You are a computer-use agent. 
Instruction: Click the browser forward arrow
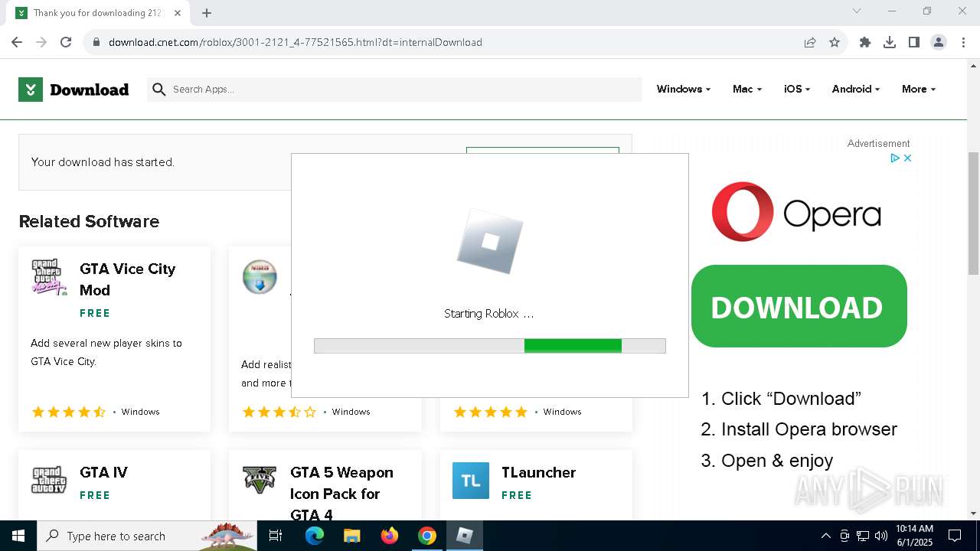coord(41,42)
